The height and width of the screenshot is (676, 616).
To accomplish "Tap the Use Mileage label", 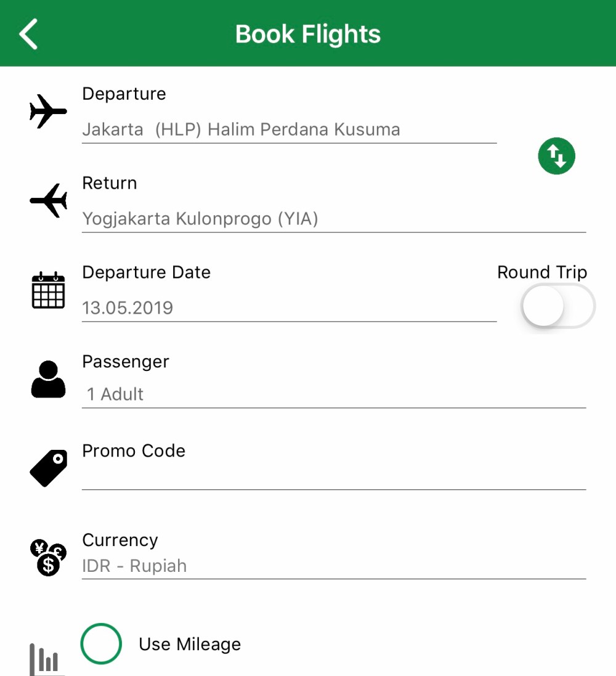I will (x=190, y=645).
